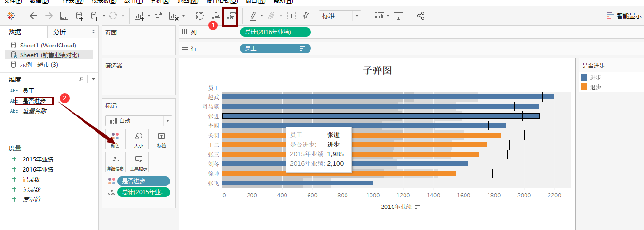Click the search fields magnifier icon

coord(82,79)
